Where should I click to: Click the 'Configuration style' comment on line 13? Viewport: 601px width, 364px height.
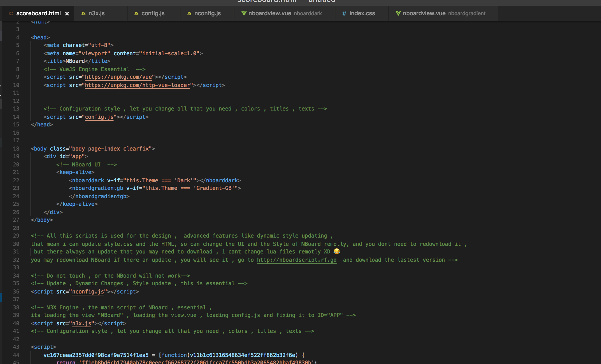click(185, 109)
